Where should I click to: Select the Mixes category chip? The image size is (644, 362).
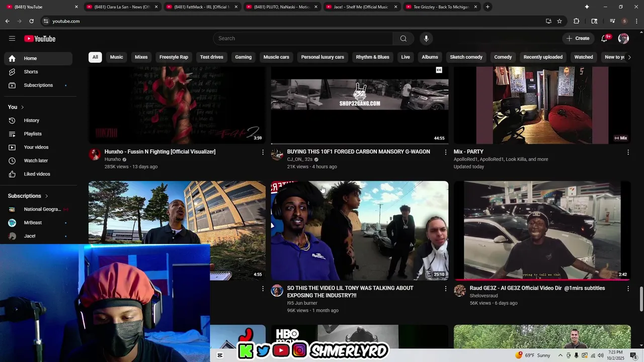coord(141,57)
